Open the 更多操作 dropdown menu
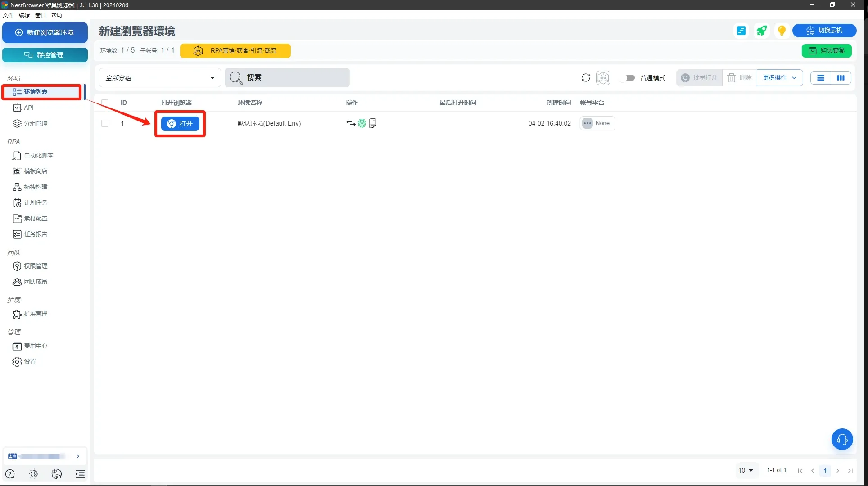The width and height of the screenshot is (868, 486). point(779,78)
